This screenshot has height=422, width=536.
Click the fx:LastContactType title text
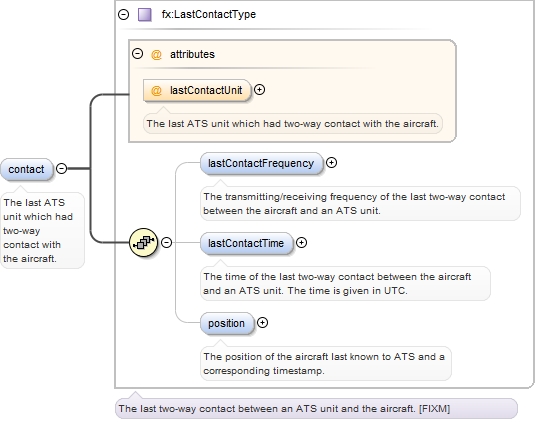209,14
